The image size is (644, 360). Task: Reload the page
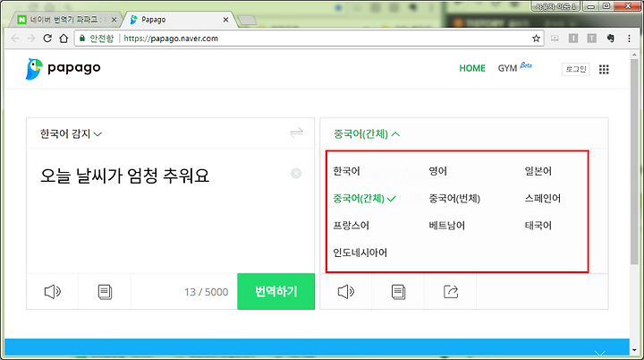click(x=47, y=39)
